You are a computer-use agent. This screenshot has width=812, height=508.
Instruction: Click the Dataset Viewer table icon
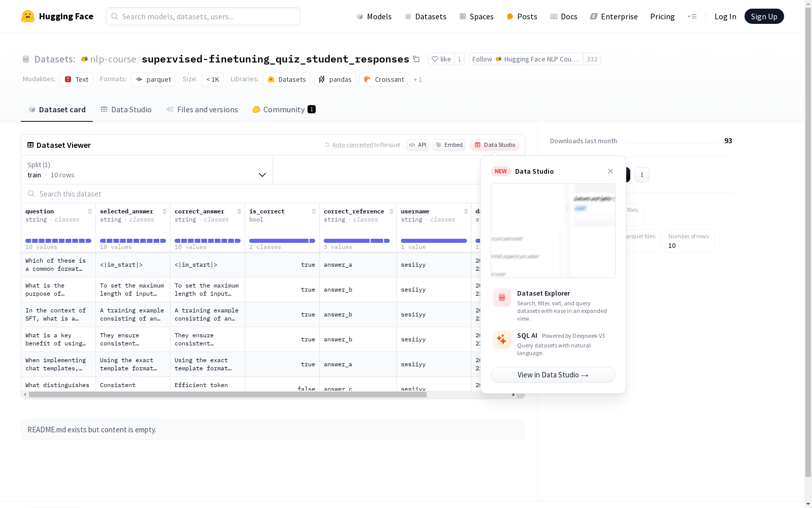(30, 145)
